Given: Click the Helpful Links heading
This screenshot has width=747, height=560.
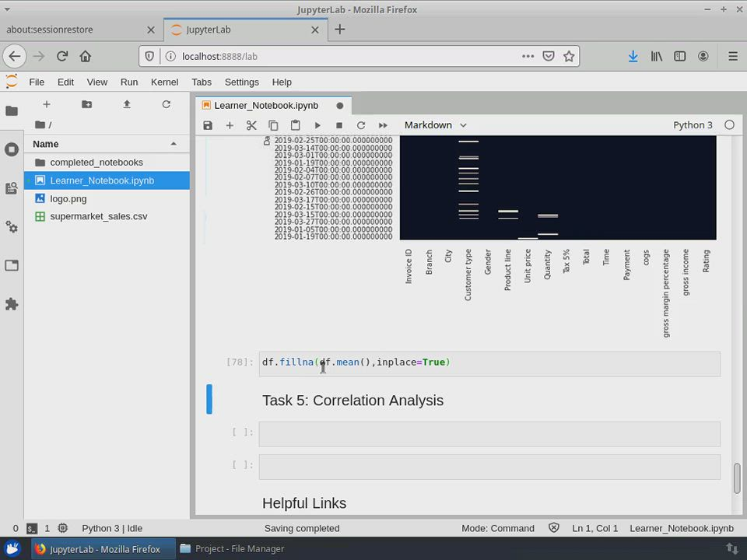Looking at the screenshot, I should tap(304, 503).
